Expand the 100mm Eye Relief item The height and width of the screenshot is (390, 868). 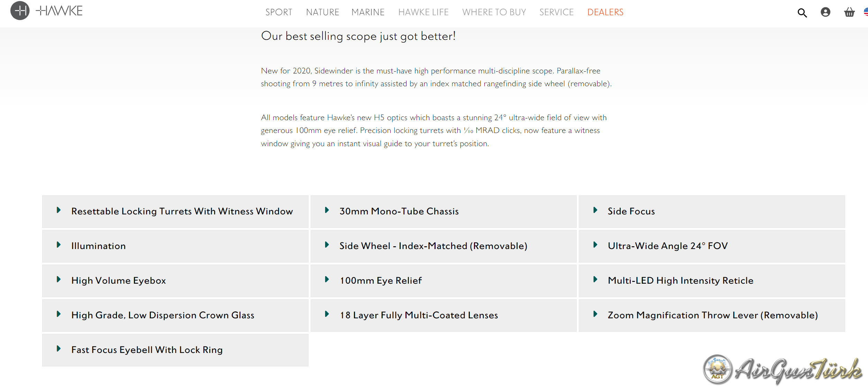[x=381, y=281]
